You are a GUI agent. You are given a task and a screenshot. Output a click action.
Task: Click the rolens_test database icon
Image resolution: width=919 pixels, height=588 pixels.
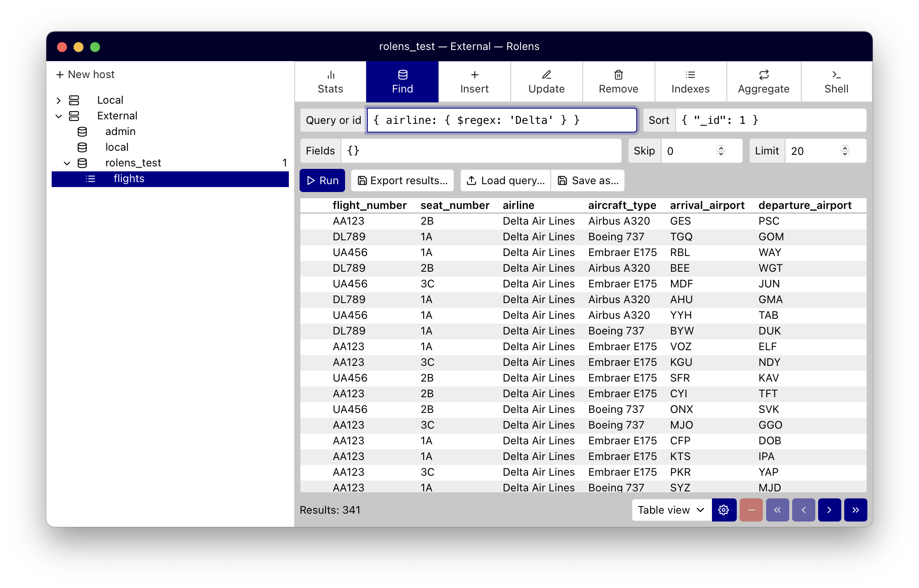(82, 163)
